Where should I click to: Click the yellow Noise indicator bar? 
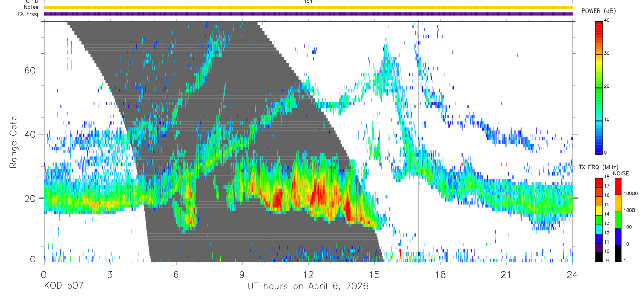[308, 7]
